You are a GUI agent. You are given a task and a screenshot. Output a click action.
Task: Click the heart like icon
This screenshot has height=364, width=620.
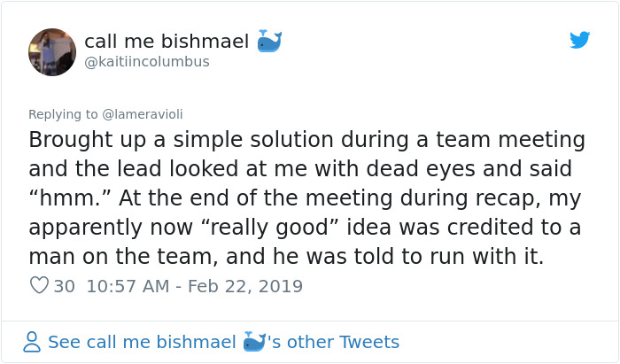point(39,285)
